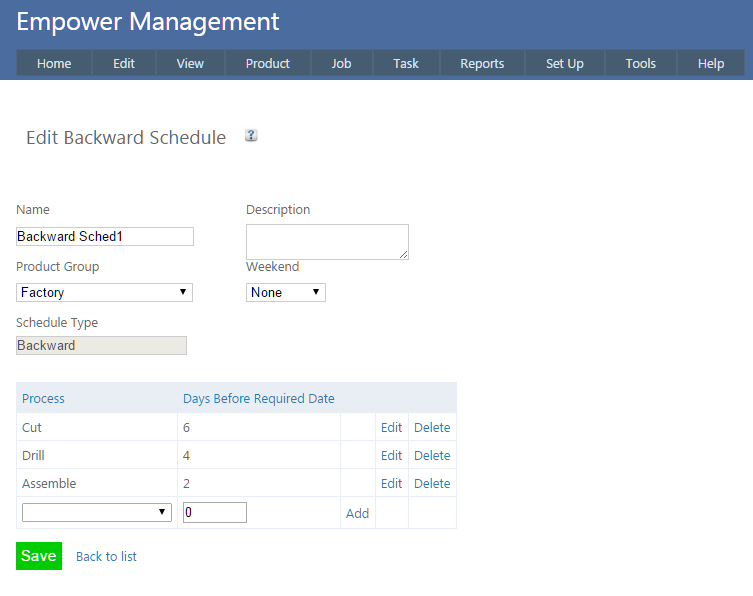The image size is (753, 596).
Task: Edit the Assemble process row
Action: click(391, 483)
